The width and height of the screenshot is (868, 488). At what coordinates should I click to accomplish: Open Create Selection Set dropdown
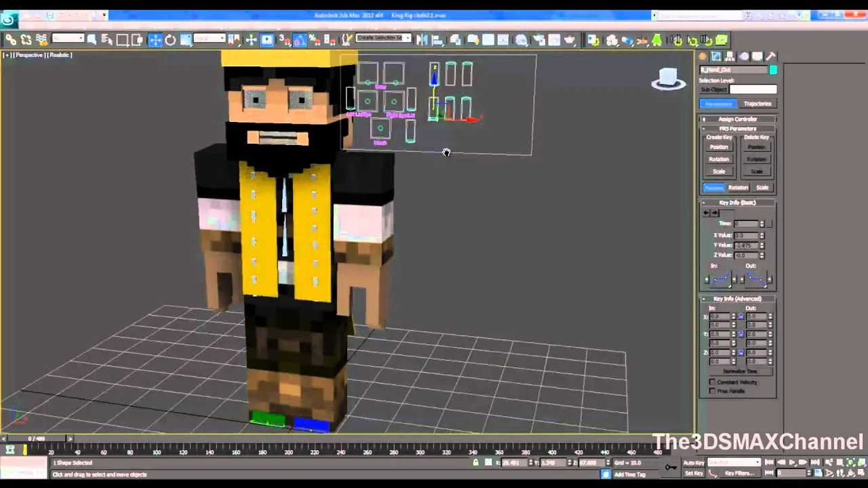click(x=383, y=38)
